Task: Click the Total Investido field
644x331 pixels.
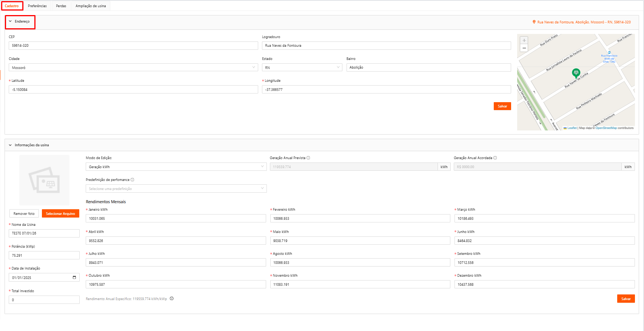Action: [44, 300]
